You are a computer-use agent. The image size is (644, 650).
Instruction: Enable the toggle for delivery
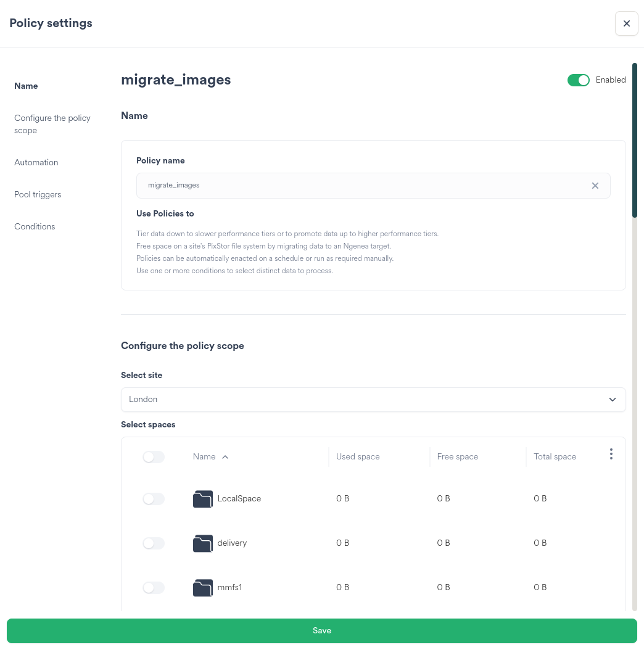[153, 543]
